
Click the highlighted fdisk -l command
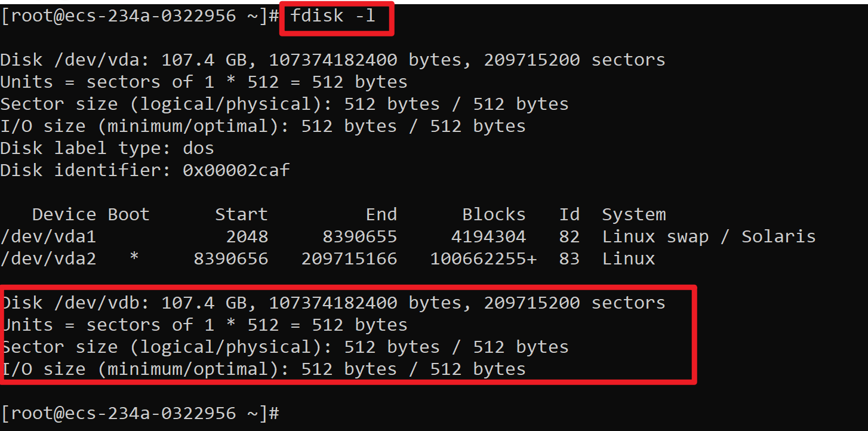[333, 16]
